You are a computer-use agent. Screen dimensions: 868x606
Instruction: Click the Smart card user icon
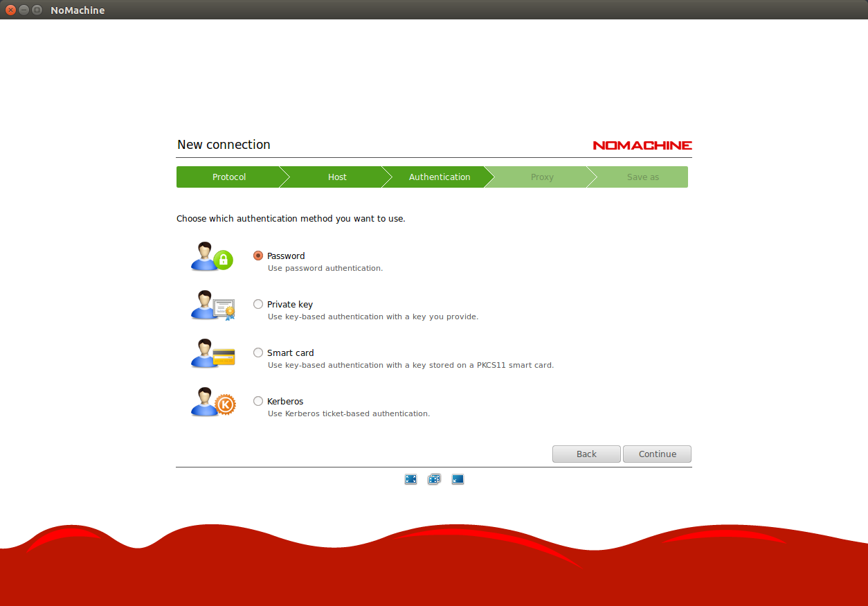pos(213,354)
